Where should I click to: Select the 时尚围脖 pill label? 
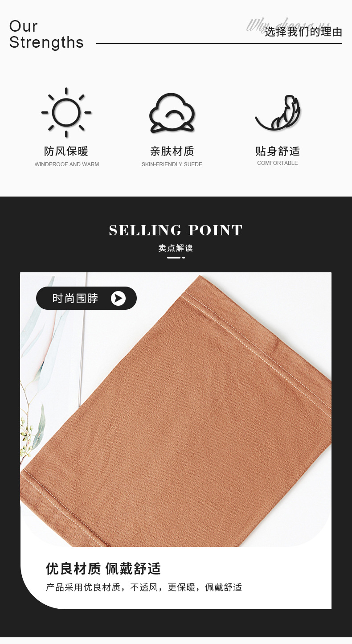86,298
